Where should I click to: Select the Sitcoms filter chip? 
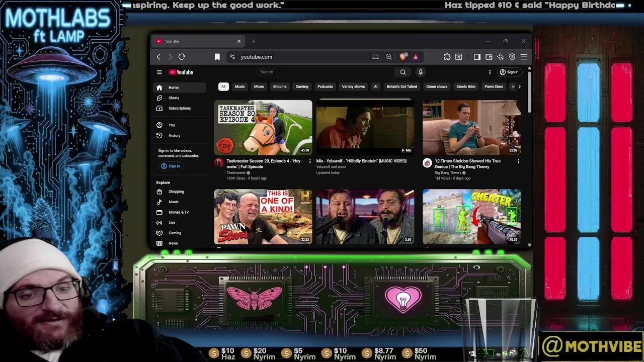[280, 86]
